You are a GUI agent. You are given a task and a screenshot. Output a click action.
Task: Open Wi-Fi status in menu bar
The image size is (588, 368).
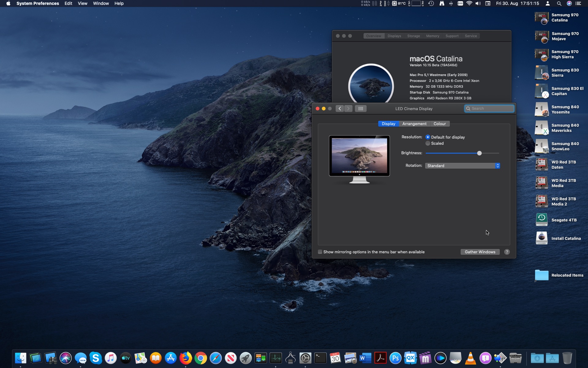(469, 3)
